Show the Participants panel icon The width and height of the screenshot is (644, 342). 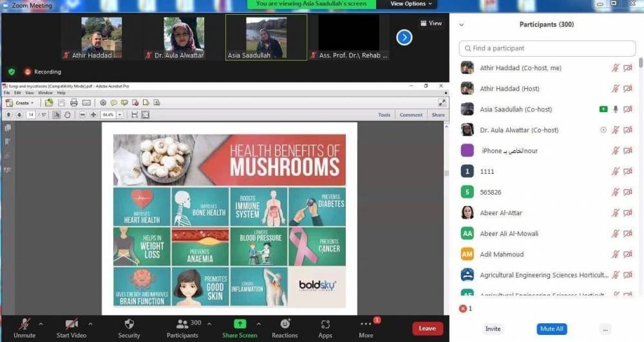coord(182,324)
